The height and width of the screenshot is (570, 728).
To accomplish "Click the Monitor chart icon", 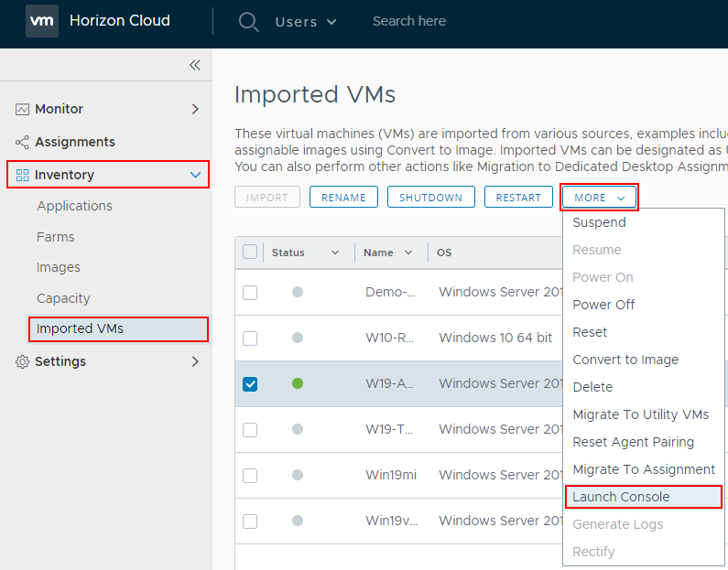I will click(23, 109).
